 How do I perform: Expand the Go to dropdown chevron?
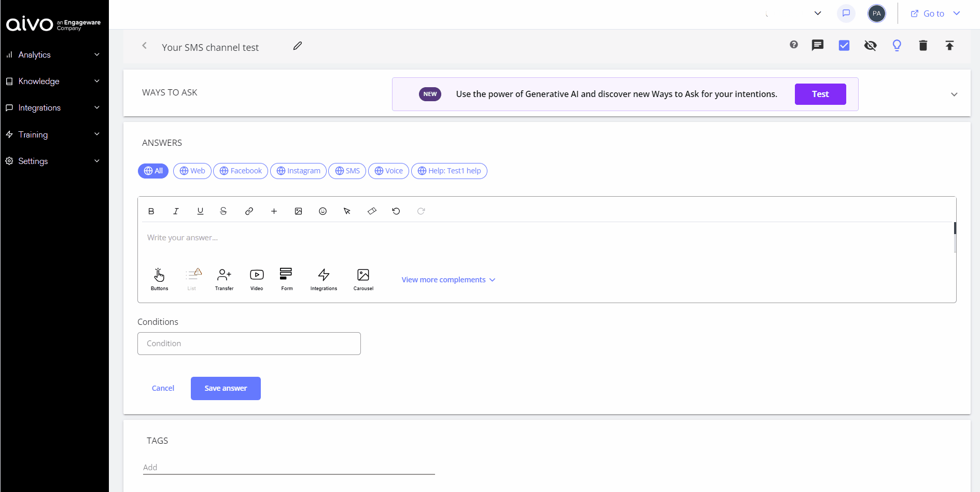coord(957,13)
